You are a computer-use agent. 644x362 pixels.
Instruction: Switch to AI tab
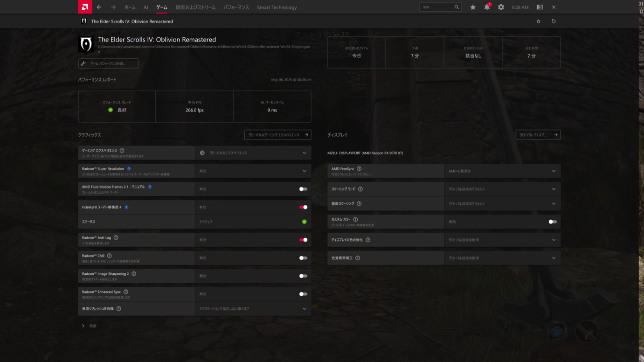(146, 7)
